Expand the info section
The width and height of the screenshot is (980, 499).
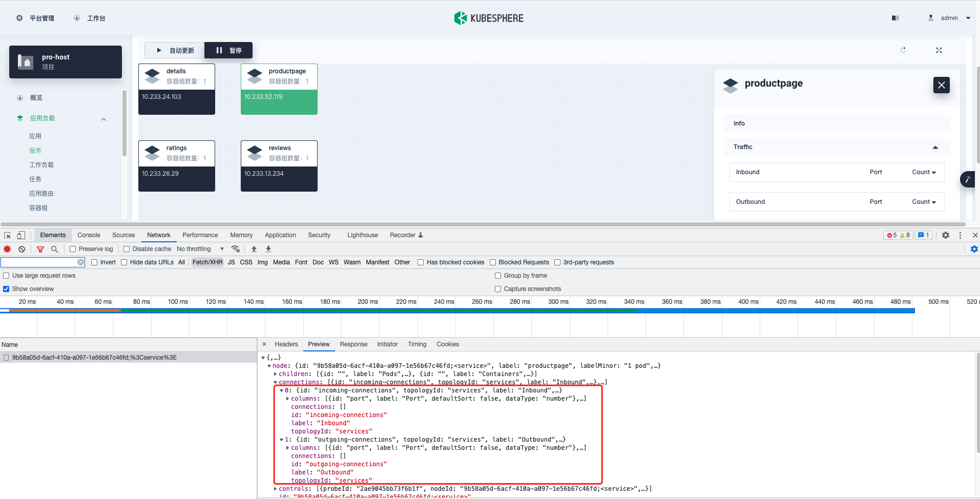[x=837, y=123]
